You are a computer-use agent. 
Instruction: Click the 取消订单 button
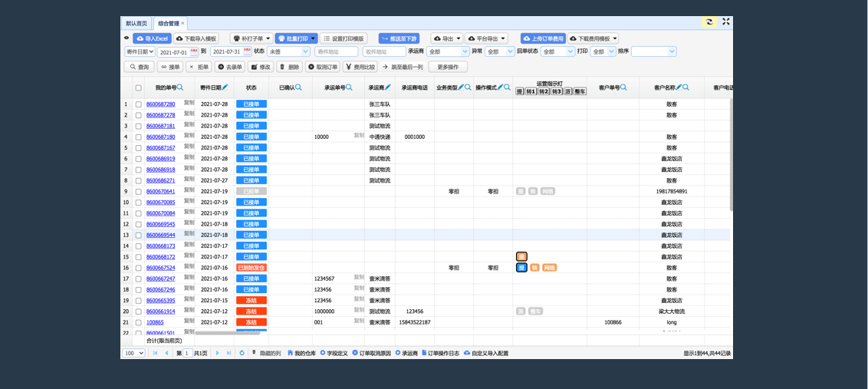click(x=323, y=67)
